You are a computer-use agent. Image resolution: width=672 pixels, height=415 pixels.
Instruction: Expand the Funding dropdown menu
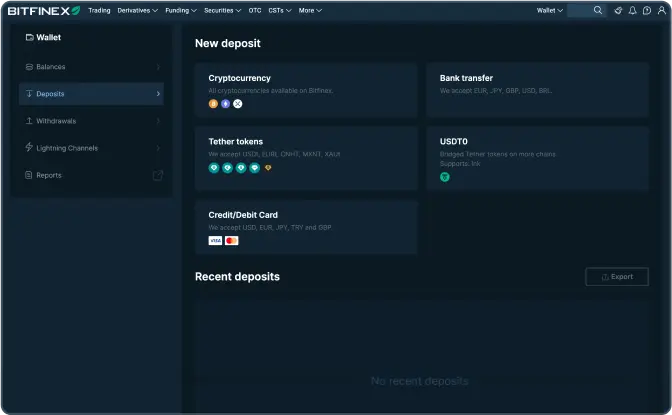[181, 10]
